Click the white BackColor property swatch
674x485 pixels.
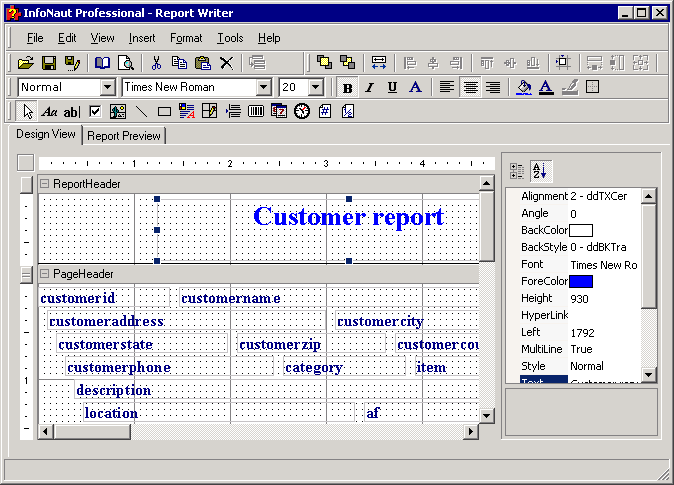point(581,230)
